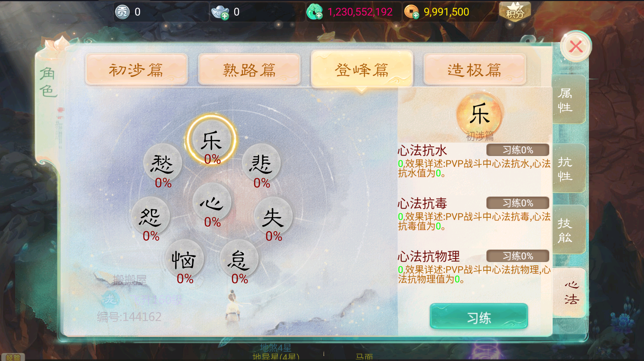Select the 乐 emotion orb
Screen dimensions: 644x361
[x=211, y=140]
